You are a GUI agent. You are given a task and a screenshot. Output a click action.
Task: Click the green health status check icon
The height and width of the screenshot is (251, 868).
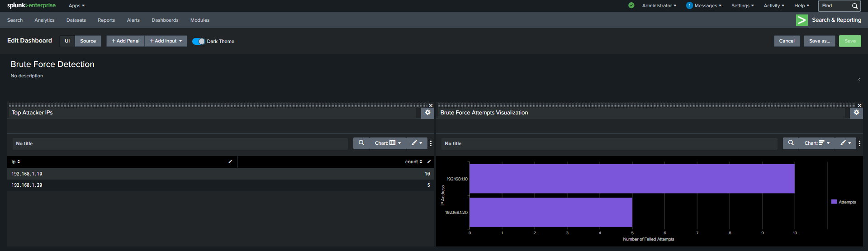[x=631, y=5]
